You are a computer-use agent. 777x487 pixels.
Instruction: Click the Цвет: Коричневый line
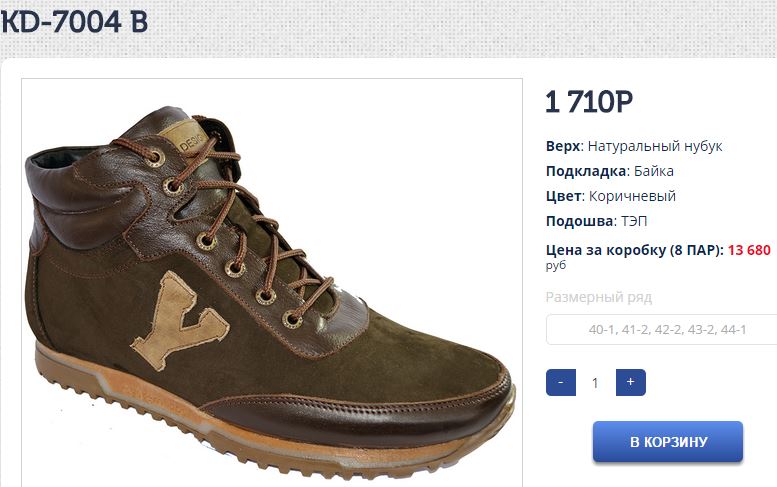(610, 196)
